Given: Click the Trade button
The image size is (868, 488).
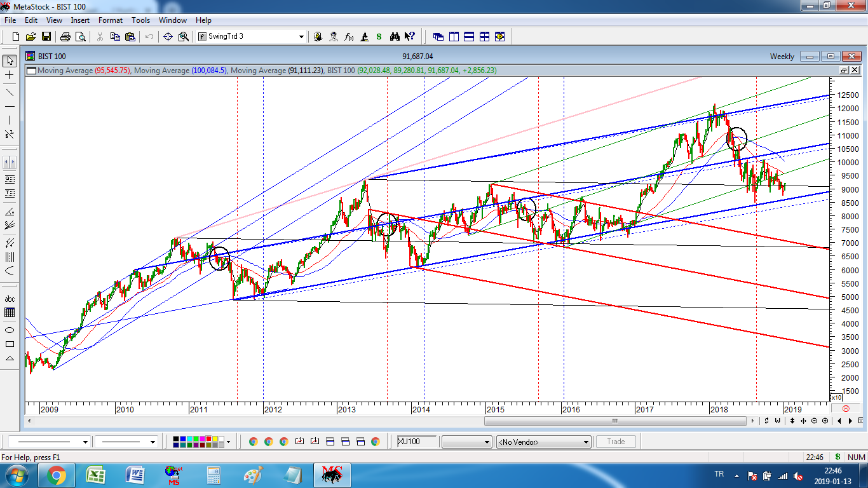Looking at the screenshot, I should tap(616, 442).
